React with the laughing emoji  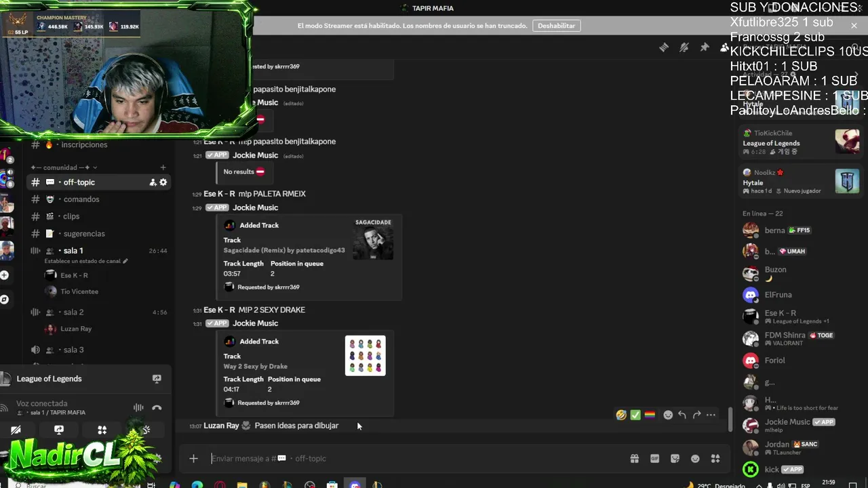[621, 415]
